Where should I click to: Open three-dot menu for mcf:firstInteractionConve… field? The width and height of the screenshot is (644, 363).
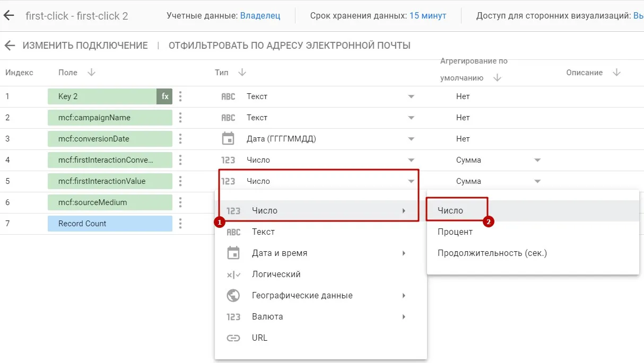tap(181, 160)
